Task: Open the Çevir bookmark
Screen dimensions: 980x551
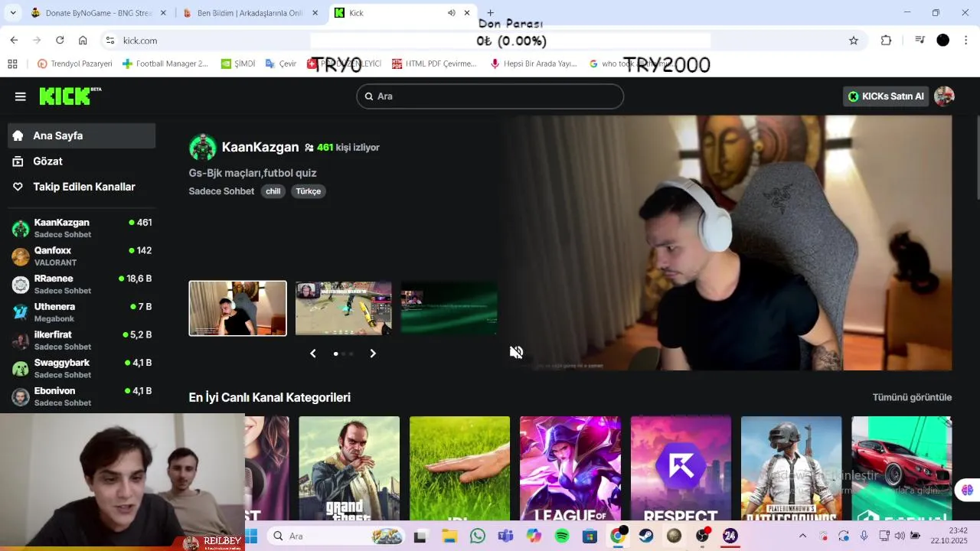Action: click(280, 64)
